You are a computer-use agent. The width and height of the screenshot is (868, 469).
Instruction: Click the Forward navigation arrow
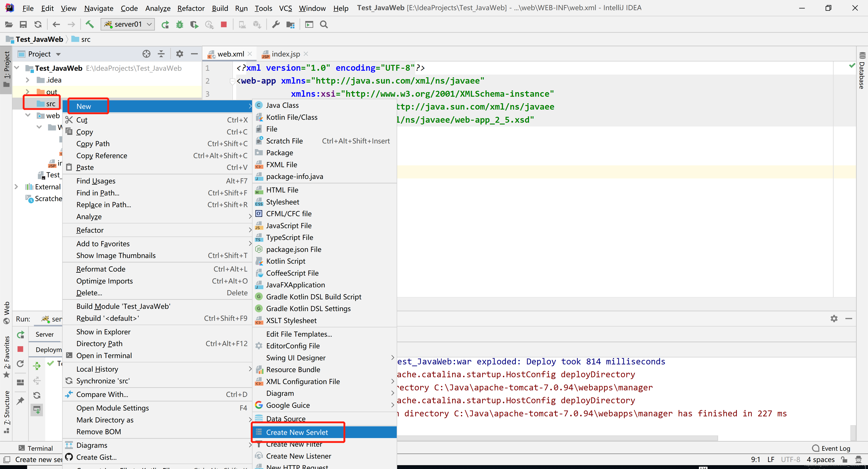coord(71,24)
